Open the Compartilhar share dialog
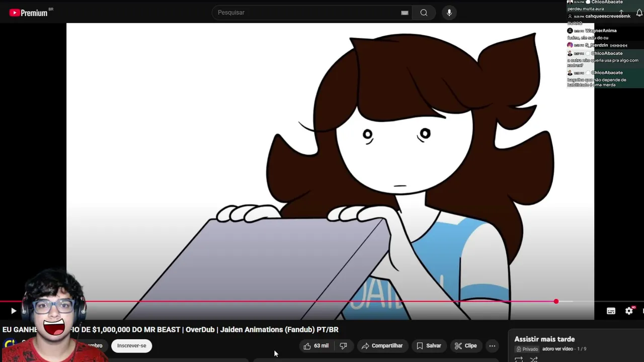644x362 pixels. click(382, 345)
